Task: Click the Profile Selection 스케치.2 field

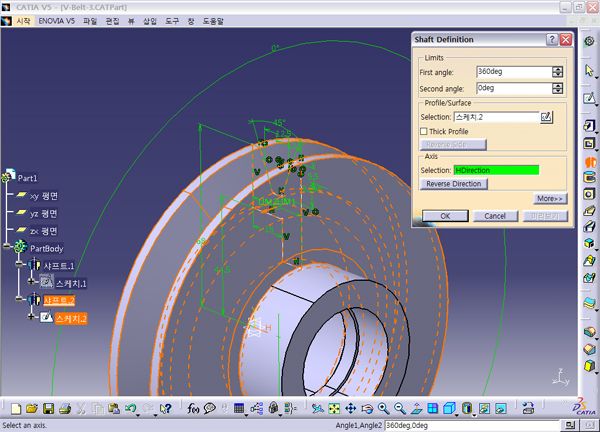Action: pos(497,117)
